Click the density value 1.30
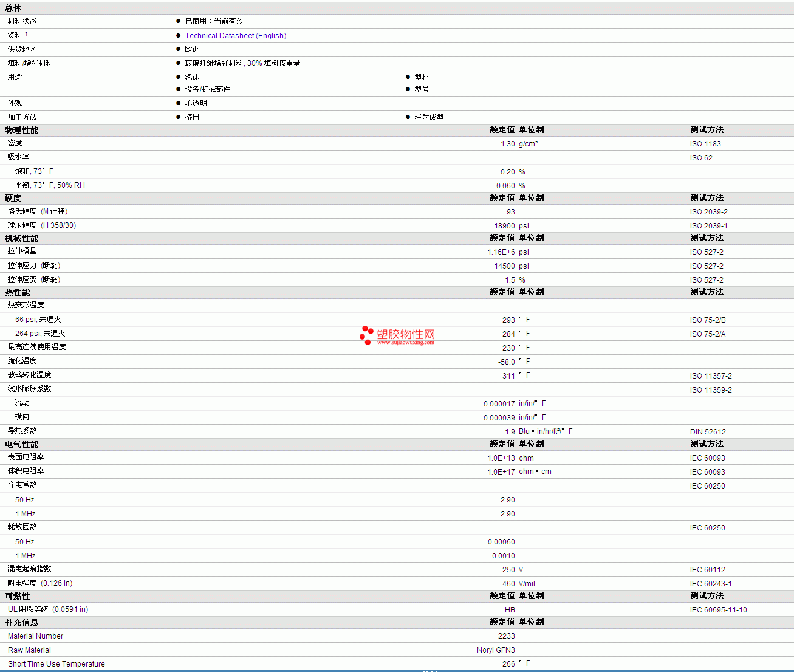 point(507,144)
